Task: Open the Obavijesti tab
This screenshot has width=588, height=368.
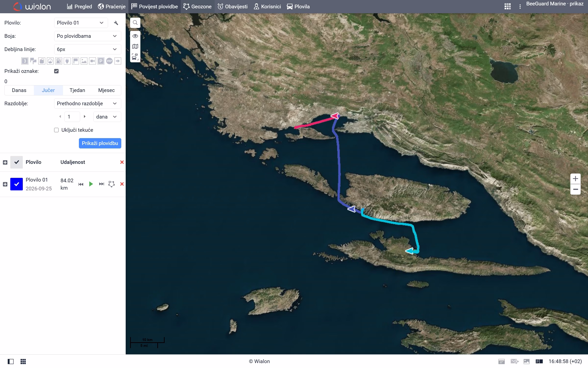Action: [233, 7]
